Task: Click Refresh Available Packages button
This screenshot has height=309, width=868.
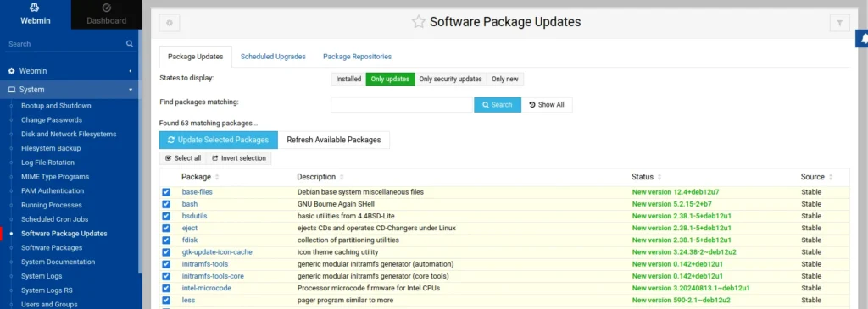Action: click(x=334, y=140)
